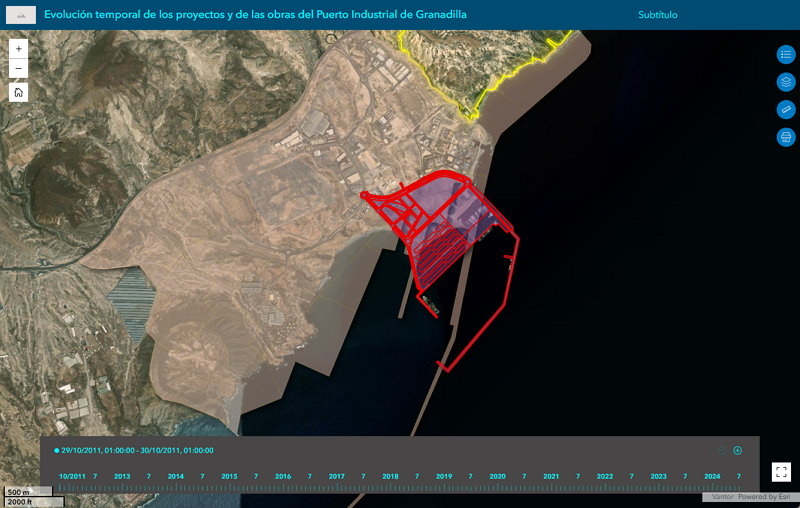The image size is (800, 508).
Task: Click the Powered by Esri attribution
Action: tap(764, 497)
